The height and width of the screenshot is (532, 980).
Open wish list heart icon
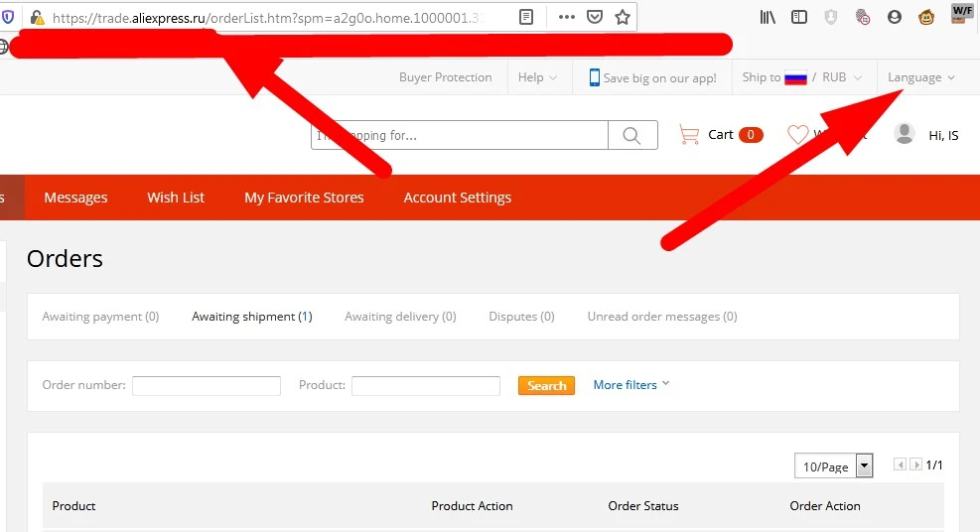click(797, 134)
